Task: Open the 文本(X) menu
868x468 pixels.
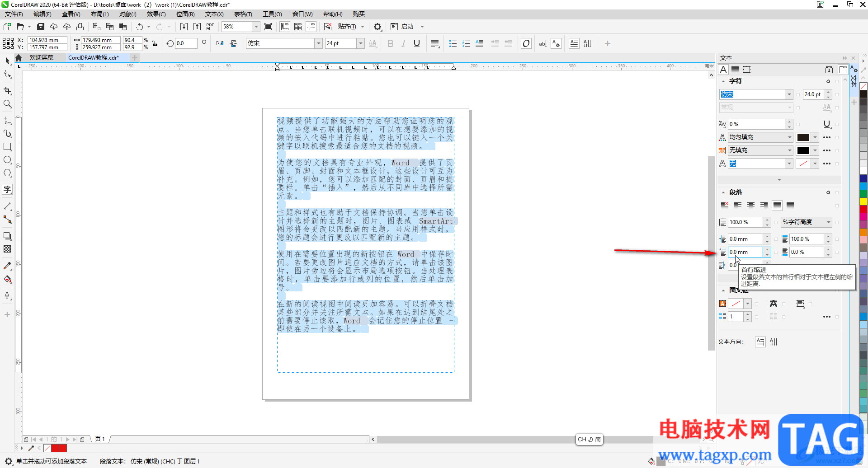Action: point(214,14)
